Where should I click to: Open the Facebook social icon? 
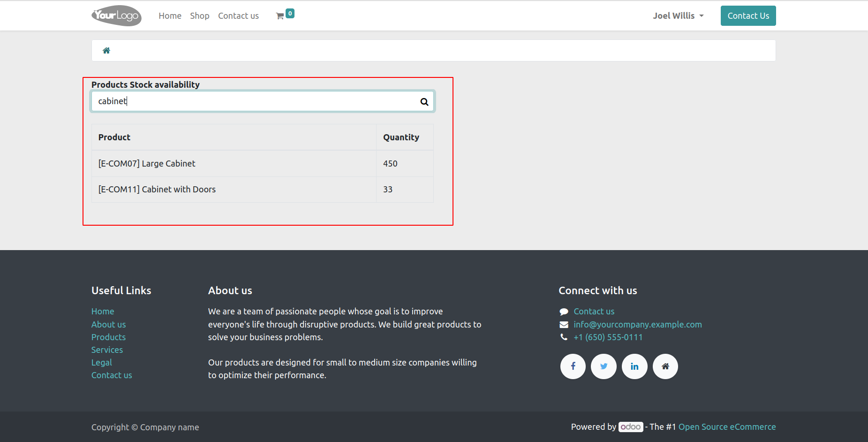(573, 366)
